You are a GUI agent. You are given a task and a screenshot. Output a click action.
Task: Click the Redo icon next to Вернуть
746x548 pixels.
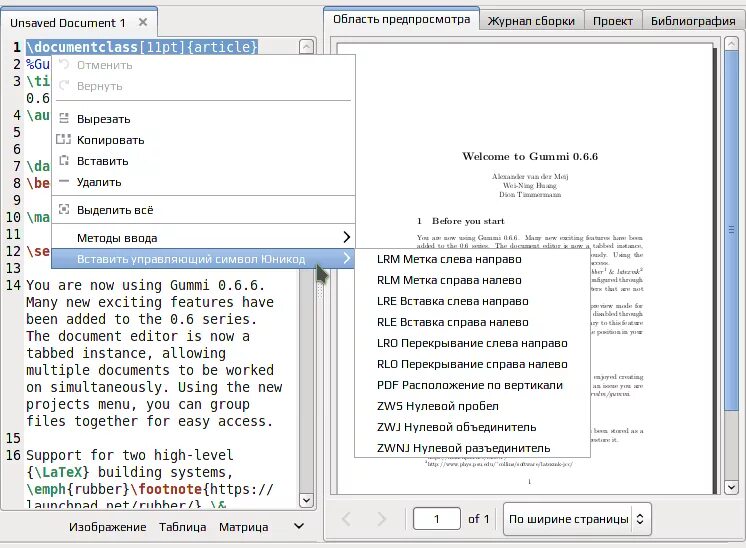(64, 86)
